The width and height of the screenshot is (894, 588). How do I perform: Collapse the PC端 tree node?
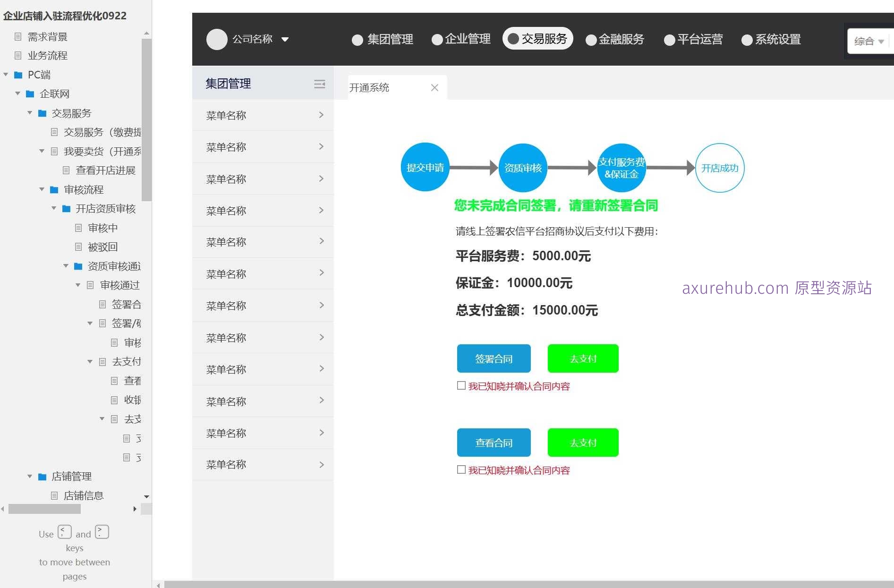pyautogui.click(x=6, y=74)
